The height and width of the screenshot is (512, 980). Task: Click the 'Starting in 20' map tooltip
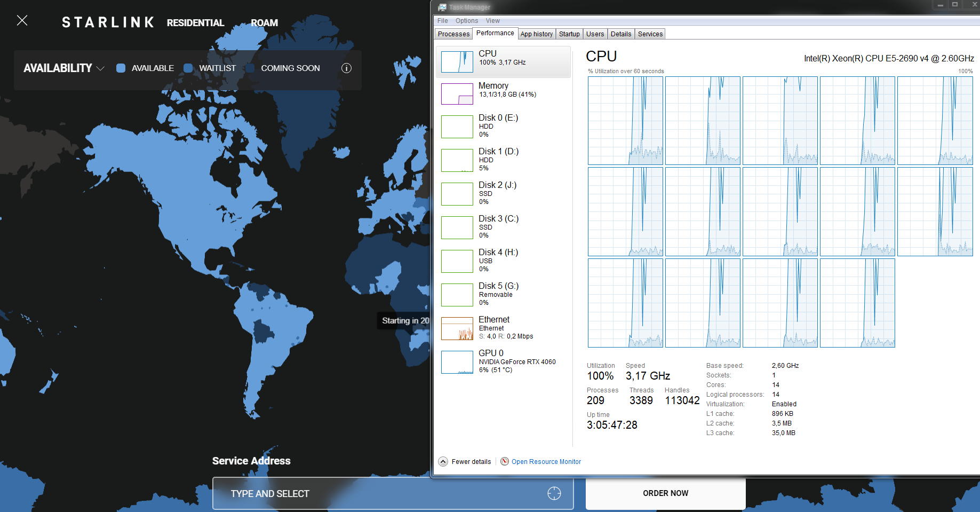tap(404, 320)
